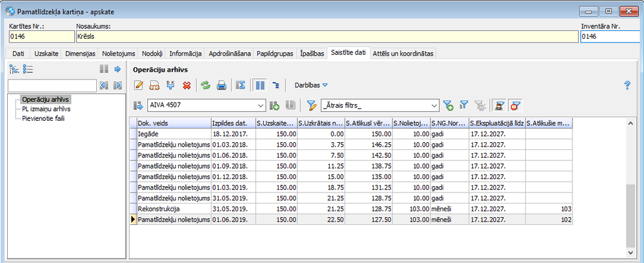Click the green refresh arrows icon

(205, 85)
